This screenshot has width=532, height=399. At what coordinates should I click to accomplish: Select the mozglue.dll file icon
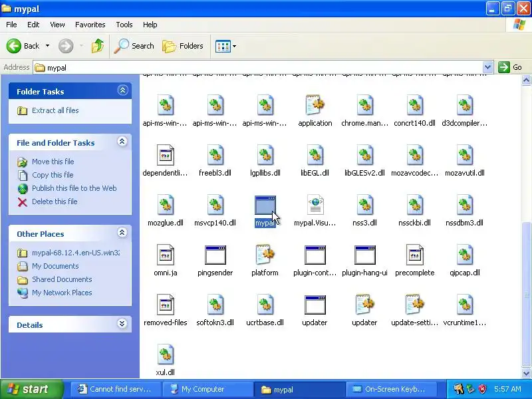[165, 205]
